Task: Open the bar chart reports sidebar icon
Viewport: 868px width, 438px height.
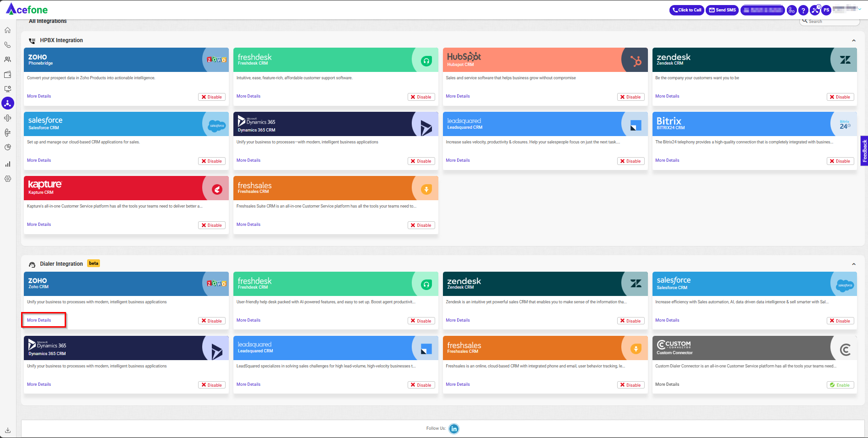Action: pyautogui.click(x=8, y=164)
